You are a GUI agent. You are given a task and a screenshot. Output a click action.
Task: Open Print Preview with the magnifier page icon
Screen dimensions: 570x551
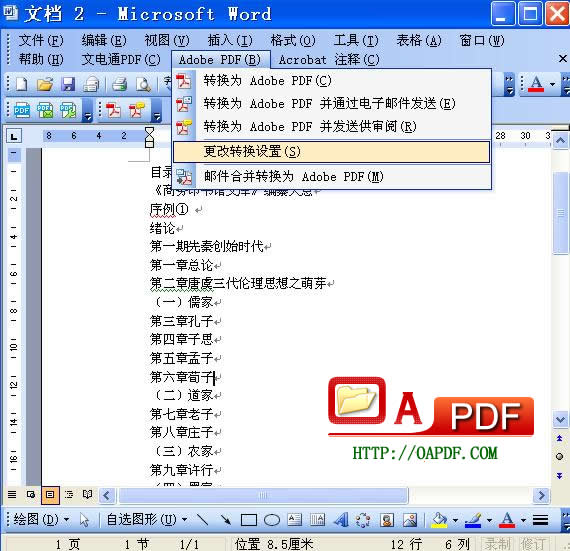[143, 84]
